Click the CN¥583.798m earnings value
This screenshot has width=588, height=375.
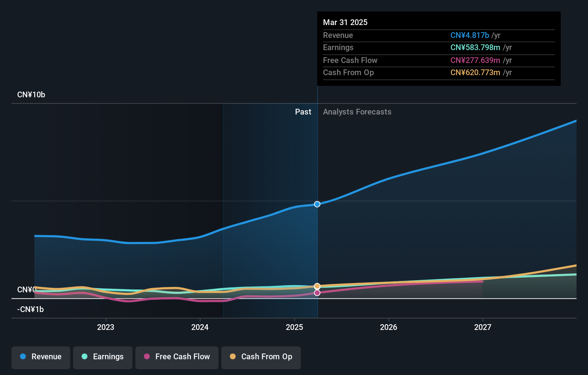(475, 47)
